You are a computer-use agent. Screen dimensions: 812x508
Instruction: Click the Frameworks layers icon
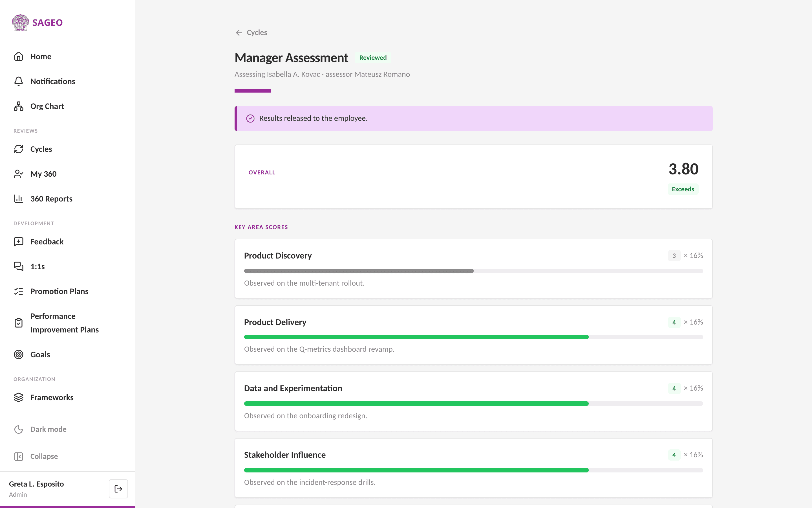point(18,397)
